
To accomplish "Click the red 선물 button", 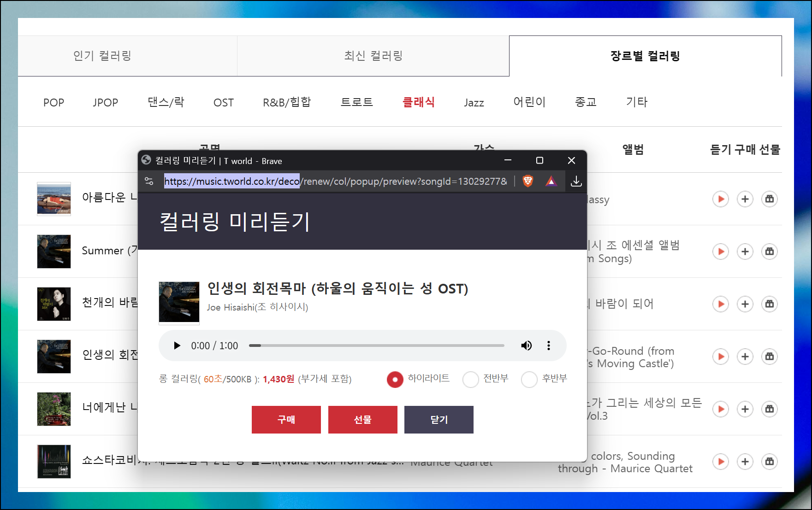I will click(x=363, y=420).
